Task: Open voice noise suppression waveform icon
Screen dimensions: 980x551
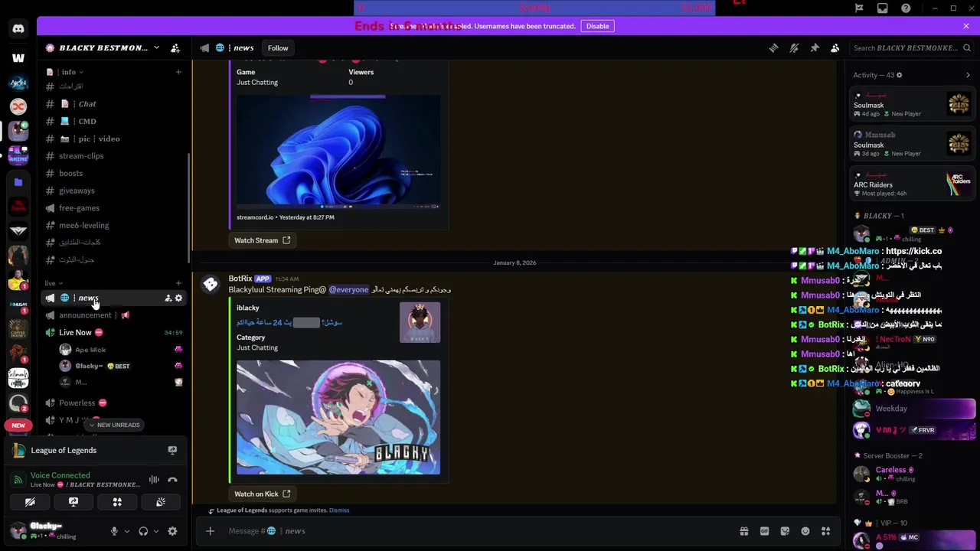Action: (x=154, y=480)
